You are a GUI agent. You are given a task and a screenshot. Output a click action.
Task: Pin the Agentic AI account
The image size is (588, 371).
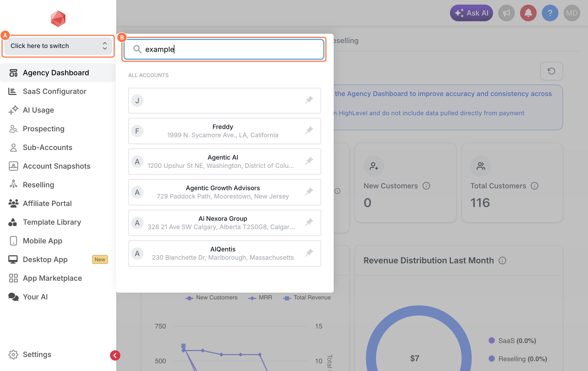click(x=309, y=161)
